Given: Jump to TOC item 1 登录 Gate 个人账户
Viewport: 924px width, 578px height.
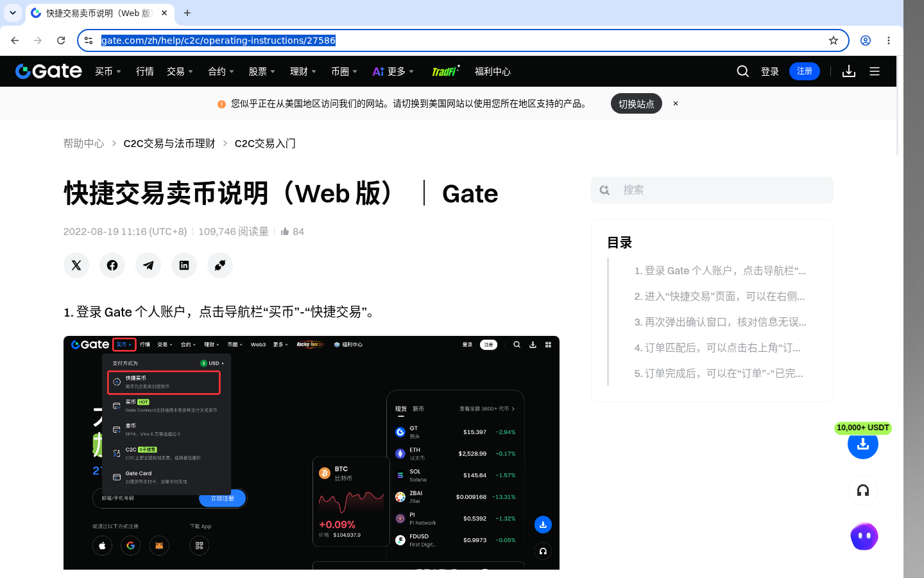Looking at the screenshot, I should pyautogui.click(x=720, y=270).
